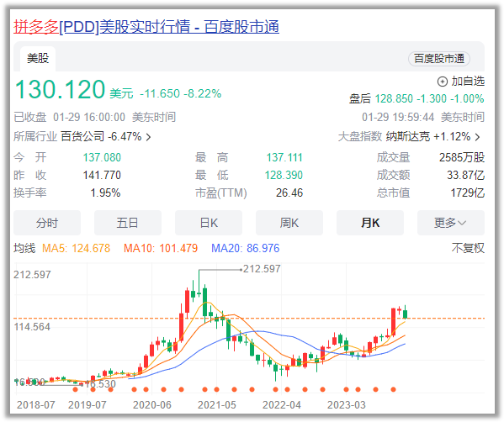
Task: Click the 今开 value 137.080
Action: (102, 157)
